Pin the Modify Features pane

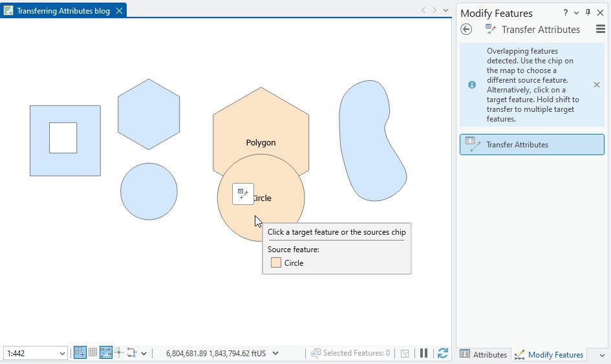(588, 12)
